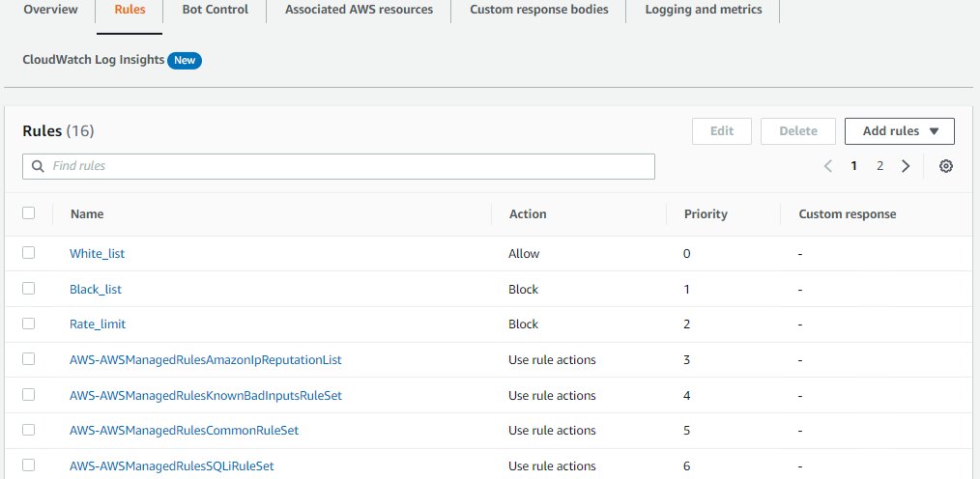Screen dimensions: 980x479
Task: Open the Logging and metrics tab
Action: click(x=703, y=10)
